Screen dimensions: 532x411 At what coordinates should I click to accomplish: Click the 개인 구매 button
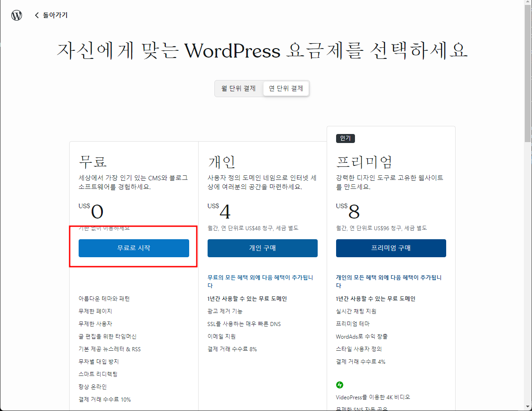262,248
